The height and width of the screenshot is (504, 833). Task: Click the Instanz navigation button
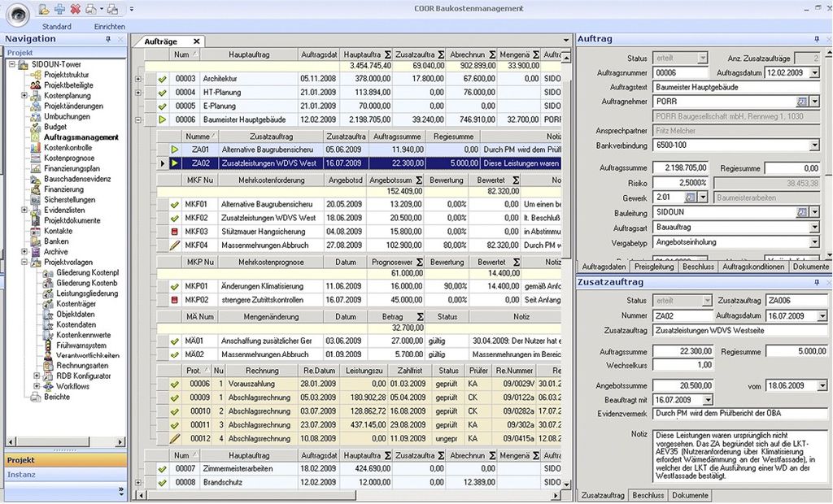click(66, 474)
